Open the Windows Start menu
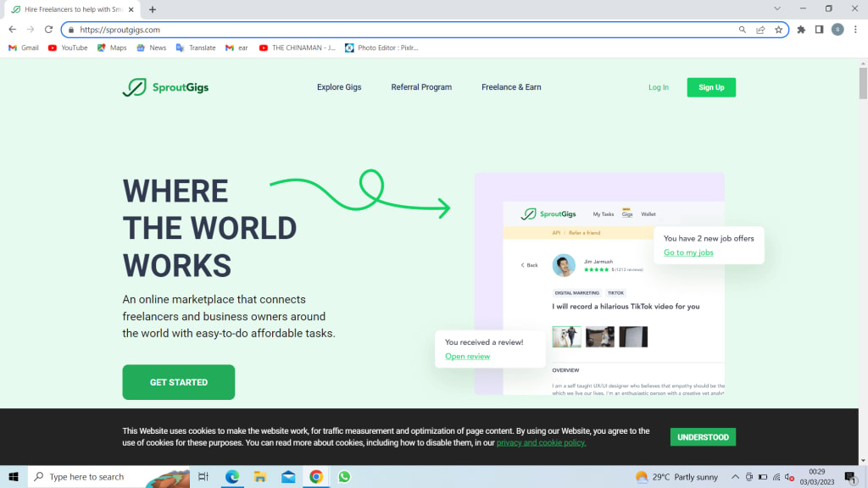This screenshot has height=488, width=868. pos(14,476)
